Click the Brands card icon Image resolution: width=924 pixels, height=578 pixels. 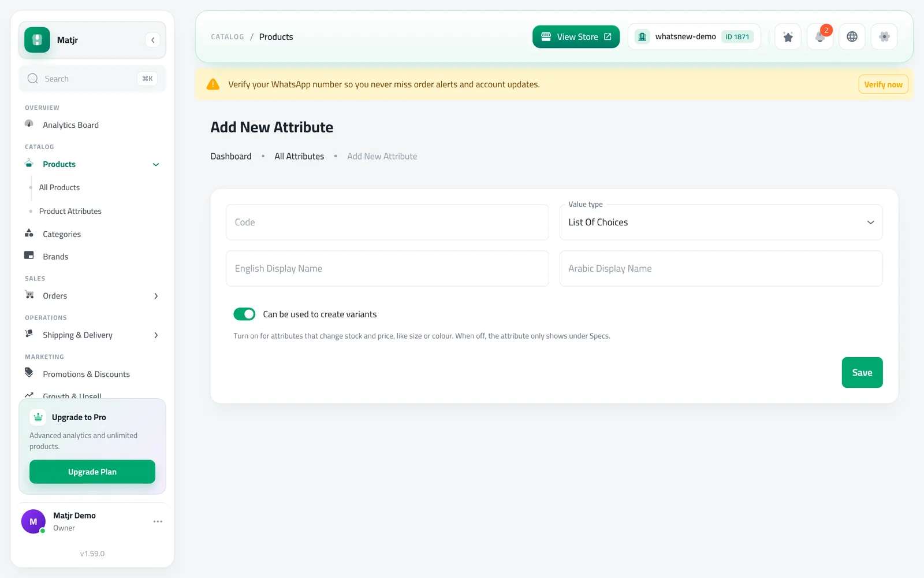coord(29,255)
